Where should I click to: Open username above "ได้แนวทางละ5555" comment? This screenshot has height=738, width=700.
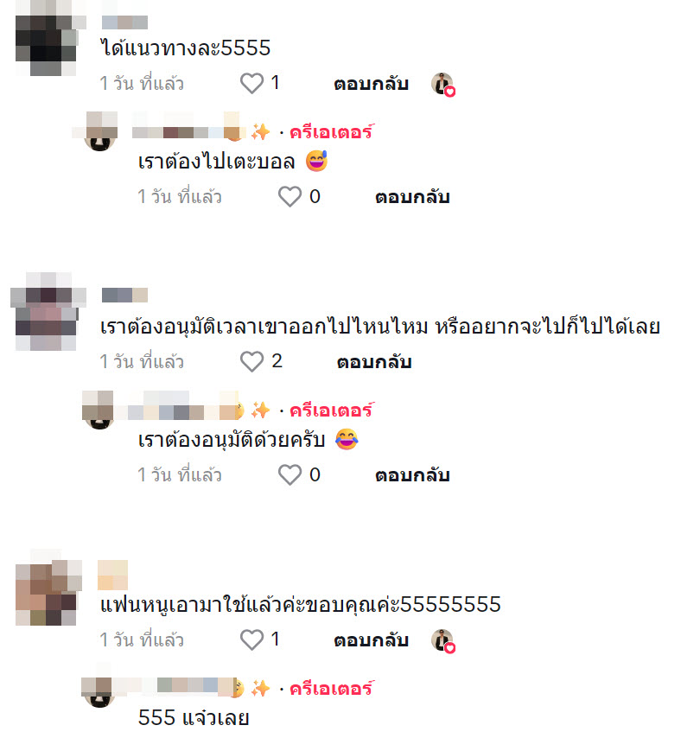coord(124,22)
